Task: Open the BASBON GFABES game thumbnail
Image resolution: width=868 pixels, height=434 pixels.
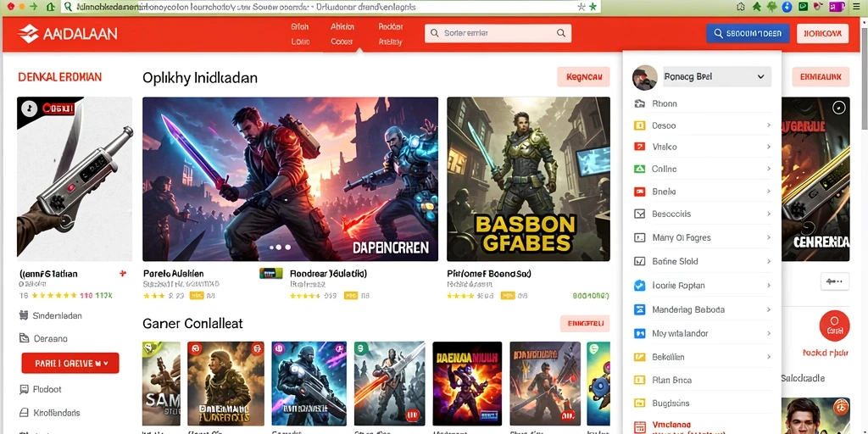Action: [529, 179]
